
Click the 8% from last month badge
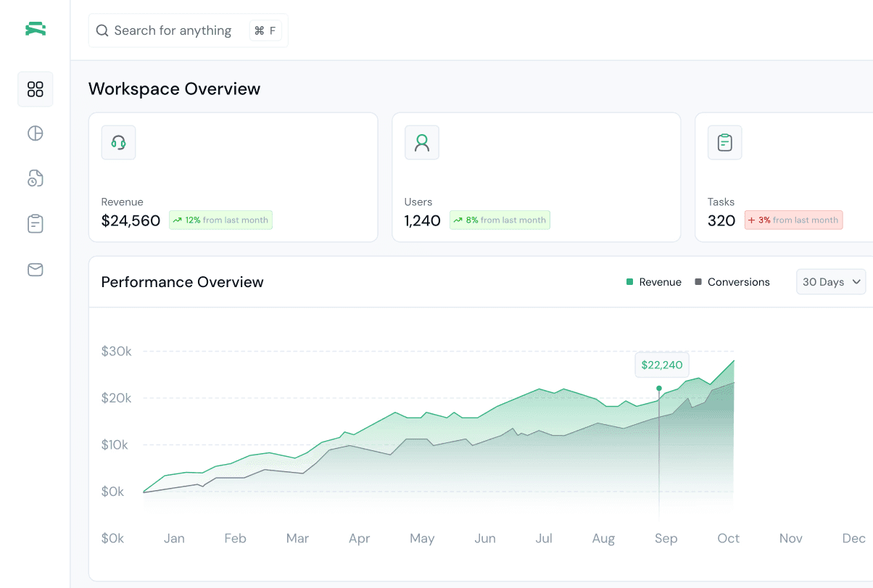coord(500,220)
